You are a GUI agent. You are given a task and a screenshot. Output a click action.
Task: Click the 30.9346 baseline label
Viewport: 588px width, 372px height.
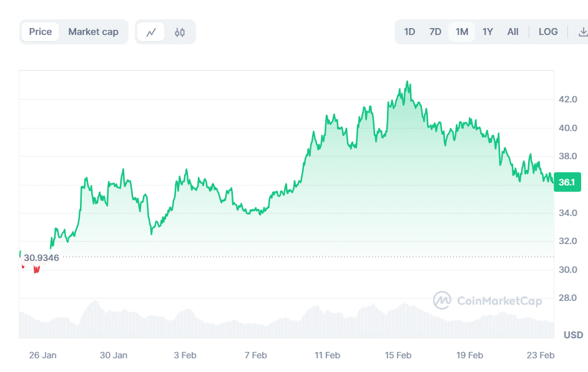coord(41,257)
